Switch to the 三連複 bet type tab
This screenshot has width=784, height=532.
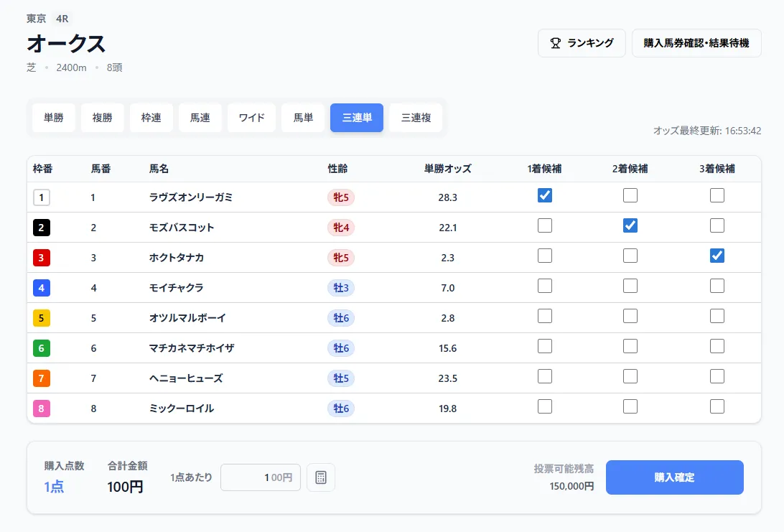click(416, 117)
